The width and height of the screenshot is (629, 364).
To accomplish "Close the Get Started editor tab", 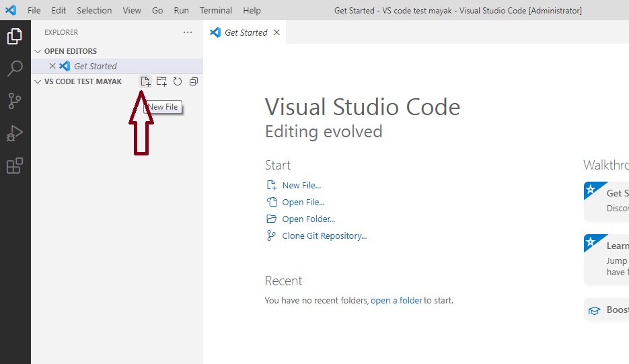I will (x=276, y=32).
